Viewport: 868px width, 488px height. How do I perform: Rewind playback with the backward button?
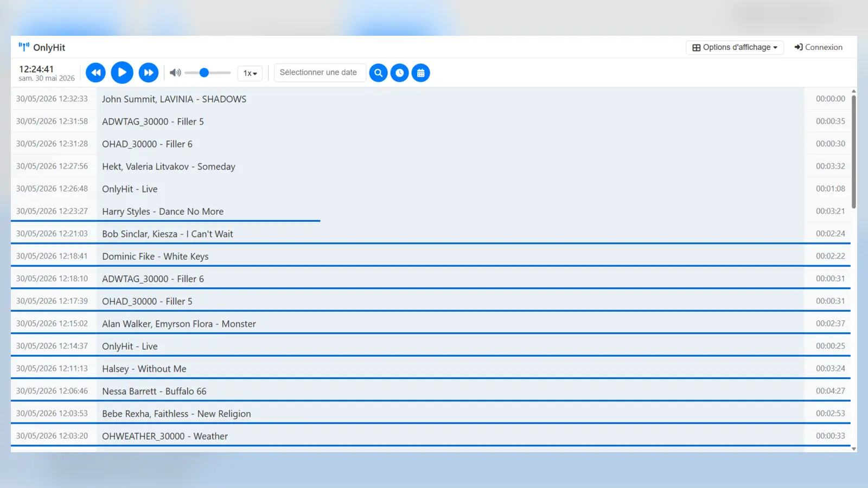pyautogui.click(x=96, y=73)
